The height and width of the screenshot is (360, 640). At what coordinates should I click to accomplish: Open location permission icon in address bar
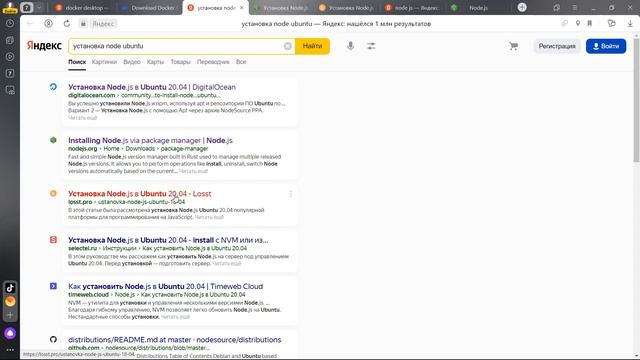[578, 24]
